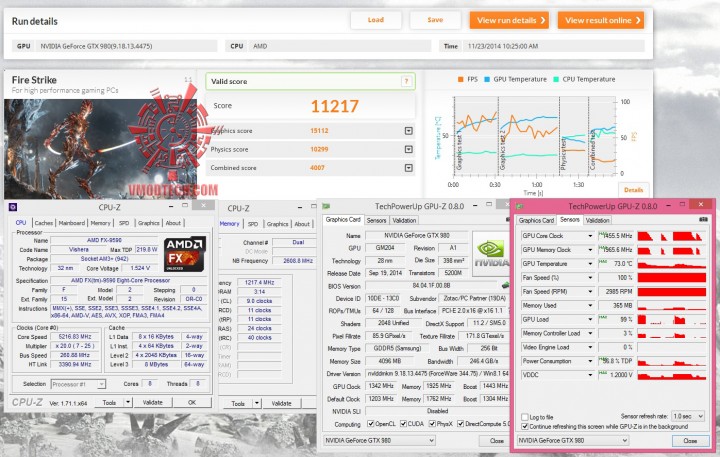
Task: Click OK in the left CPU-Z window
Action: click(x=192, y=402)
